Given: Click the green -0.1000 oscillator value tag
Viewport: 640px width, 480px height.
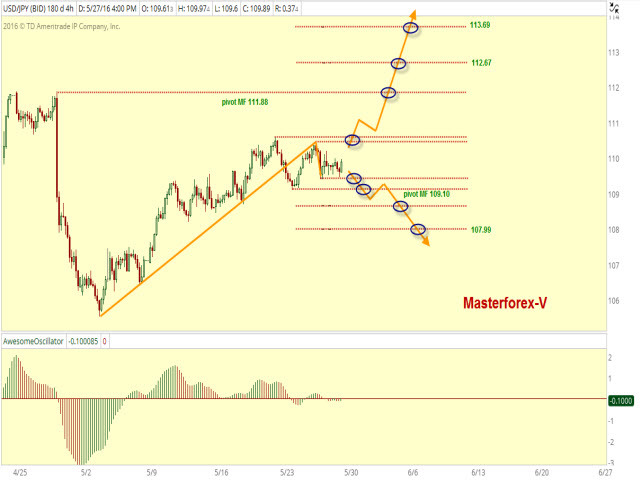Looking at the screenshot, I should (x=620, y=400).
